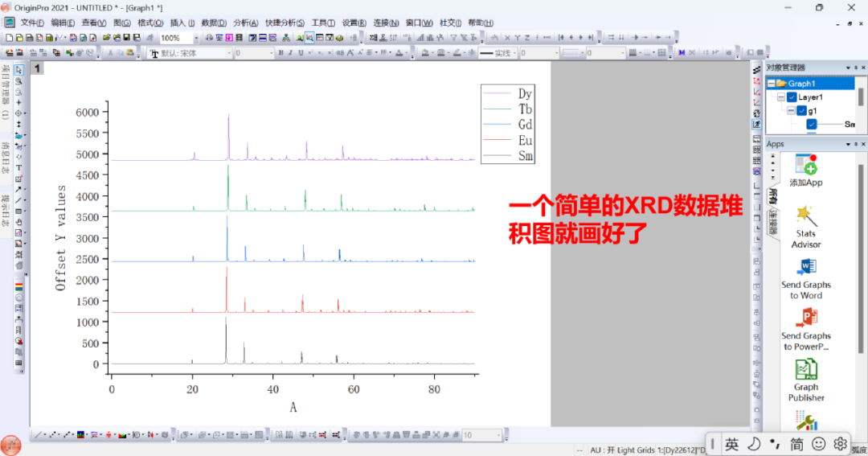Click the Open file folder icon
The height and width of the screenshot is (456, 868).
point(106,38)
